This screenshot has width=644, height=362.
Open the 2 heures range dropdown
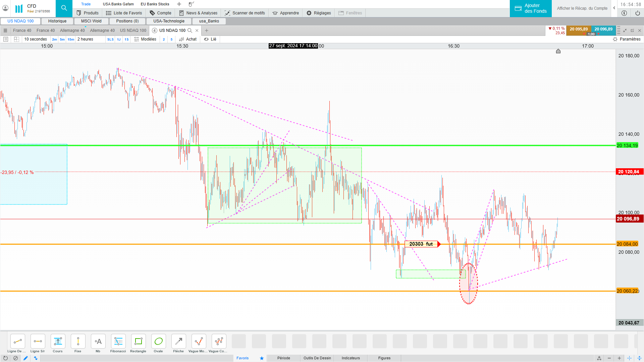[86, 39]
